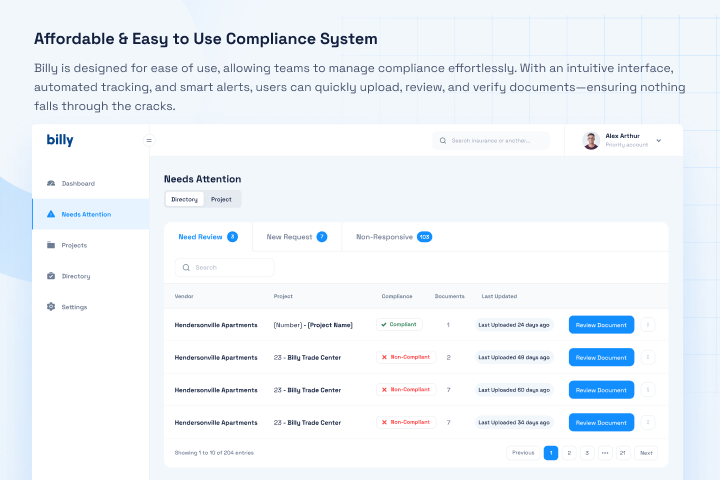Image resolution: width=720 pixels, height=480 pixels.
Task: Click "Last Uploaded 60 days ago" badge
Action: coord(514,390)
